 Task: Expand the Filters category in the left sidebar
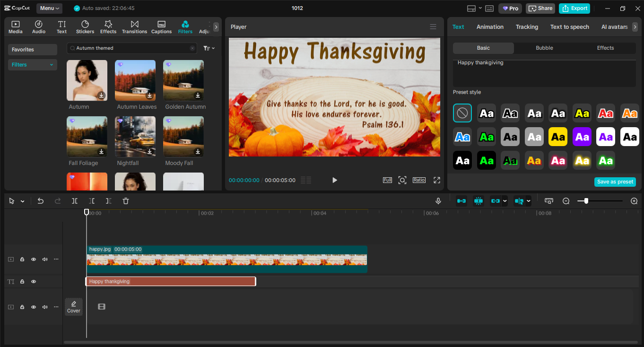pos(32,64)
